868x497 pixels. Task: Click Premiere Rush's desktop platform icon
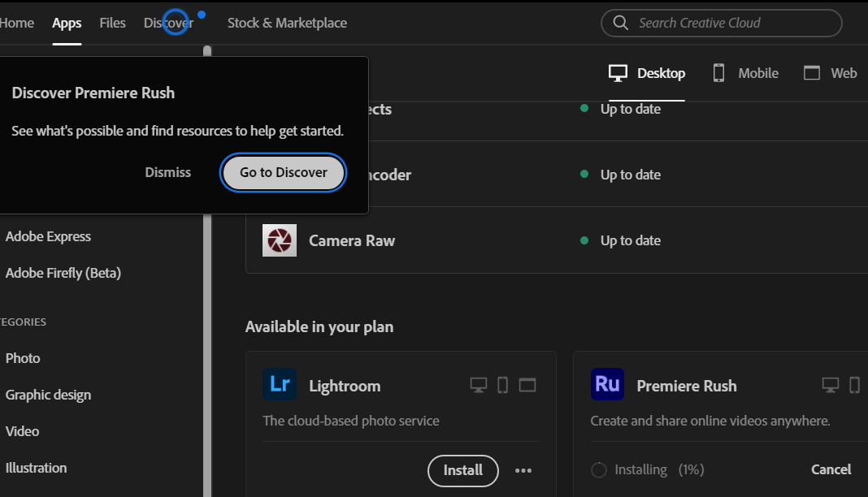click(830, 385)
